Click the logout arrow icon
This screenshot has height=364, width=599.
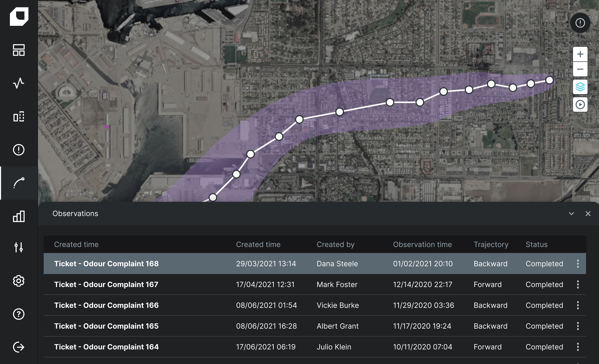tap(19, 347)
